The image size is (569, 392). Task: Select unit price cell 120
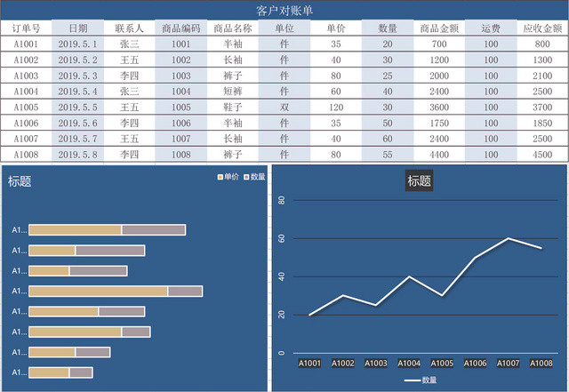pyautogui.click(x=336, y=107)
